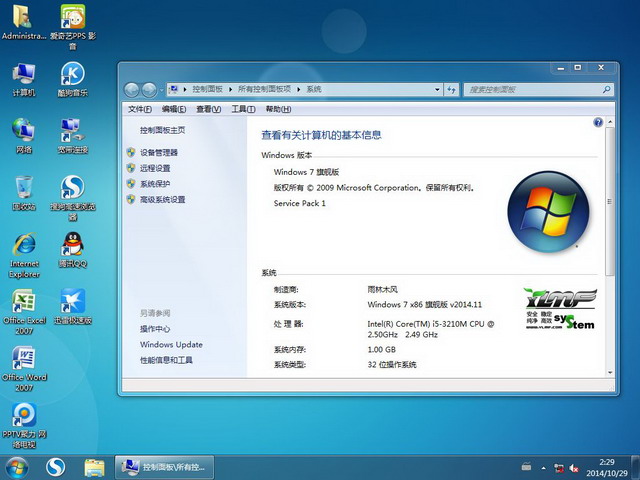The width and height of the screenshot is (640, 480).
Task: Open the 帮助(H) menu
Action: (x=278, y=109)
